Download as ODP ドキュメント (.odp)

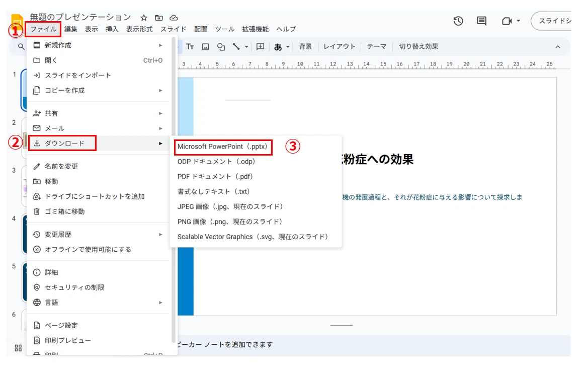coord(256,162)
